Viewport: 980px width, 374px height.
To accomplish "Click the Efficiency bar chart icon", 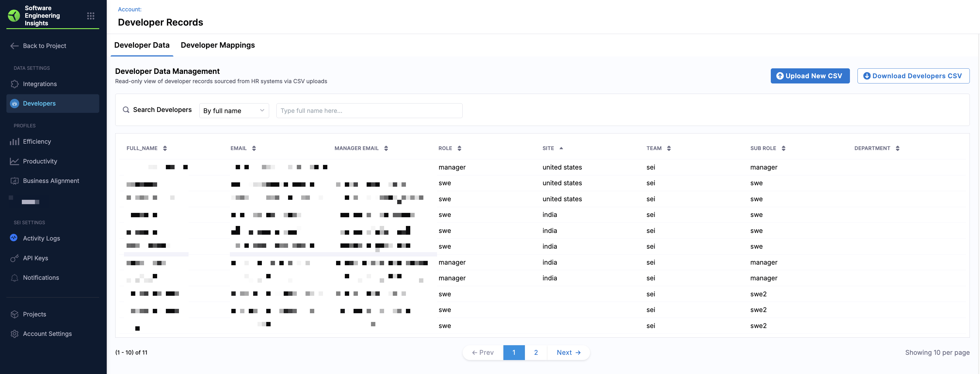I will click(x=15, y=142).
